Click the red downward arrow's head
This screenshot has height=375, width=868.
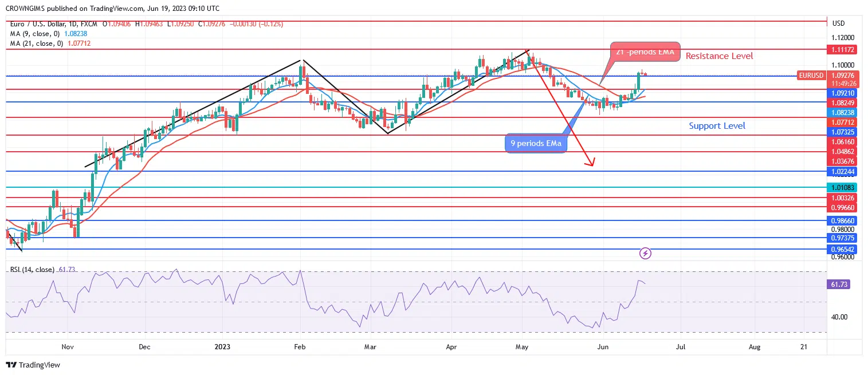[x=591, y=163]
